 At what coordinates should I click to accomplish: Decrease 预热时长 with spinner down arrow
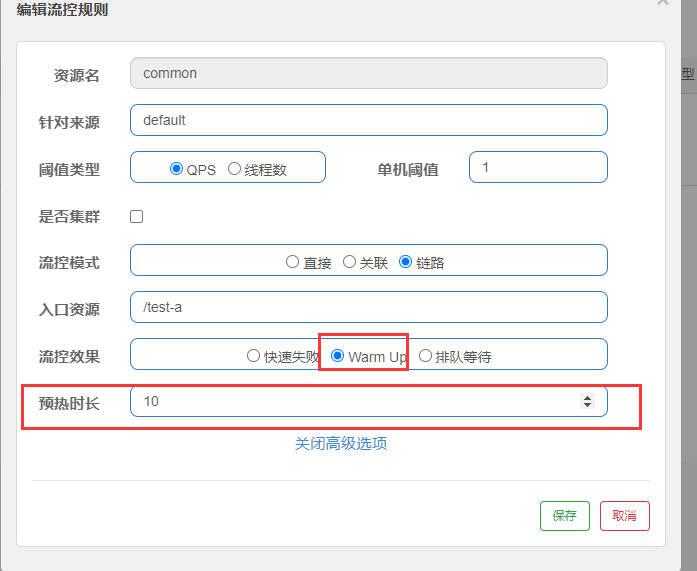pos(587,405)
